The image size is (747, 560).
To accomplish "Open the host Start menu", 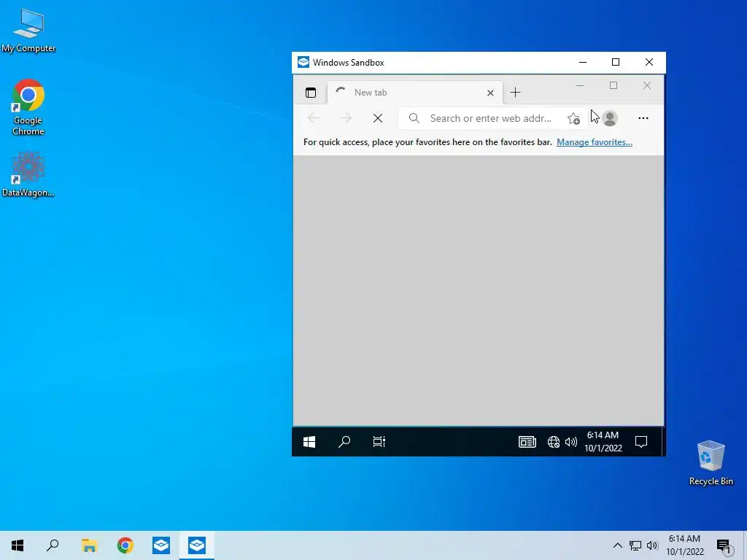I will point(18,545).
